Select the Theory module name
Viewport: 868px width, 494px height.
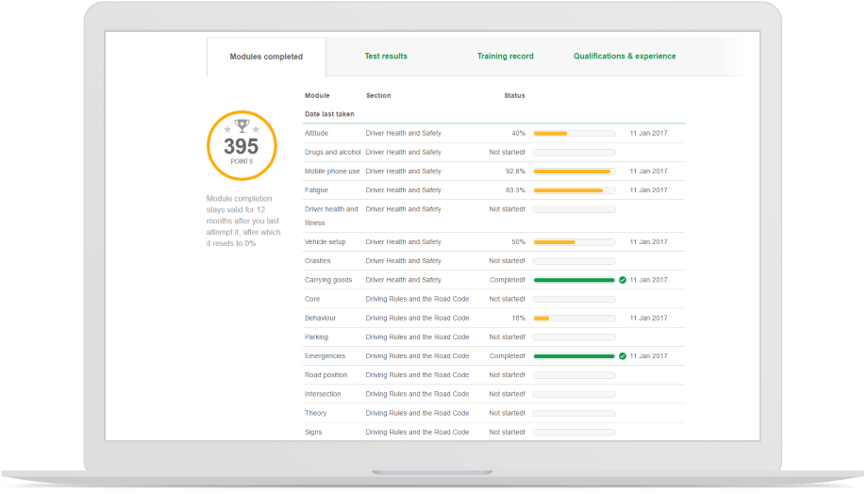[315, 413]
